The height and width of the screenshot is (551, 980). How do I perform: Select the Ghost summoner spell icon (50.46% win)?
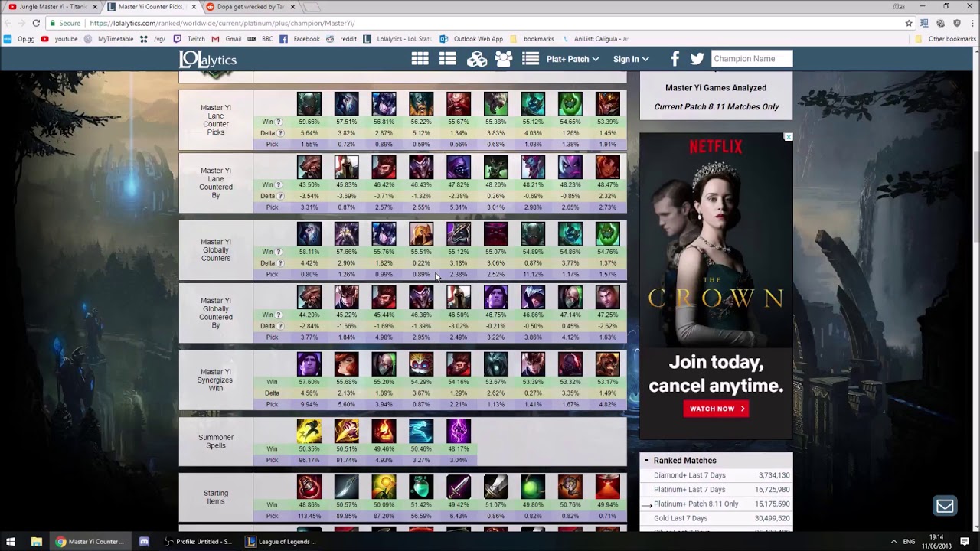click(421, 431)
